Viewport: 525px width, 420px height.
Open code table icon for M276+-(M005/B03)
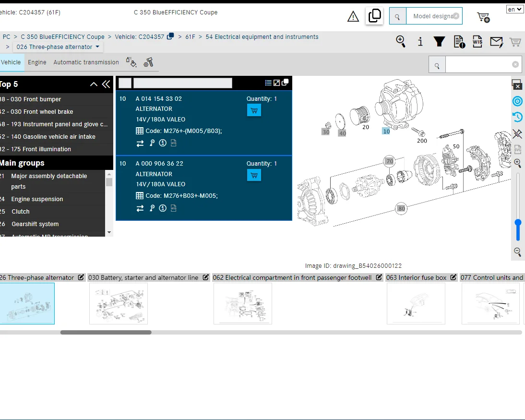140,131
